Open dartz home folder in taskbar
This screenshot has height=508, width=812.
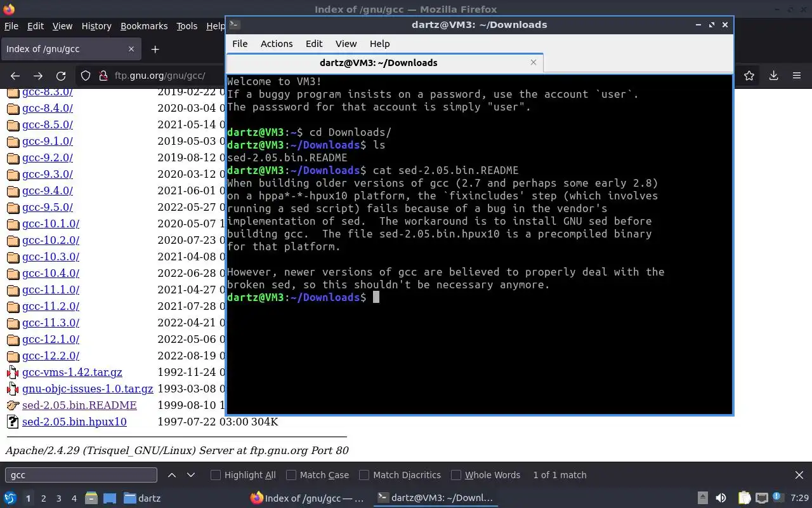click(142, 498)
